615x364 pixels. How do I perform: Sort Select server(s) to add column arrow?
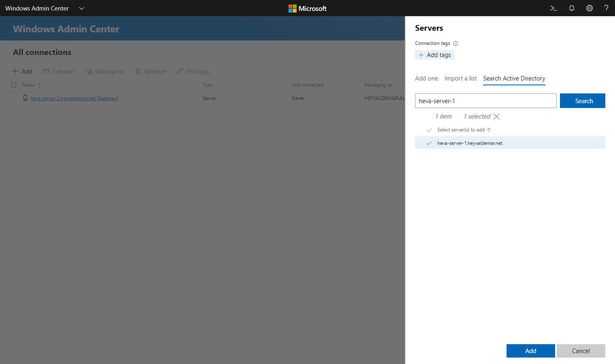489,130
